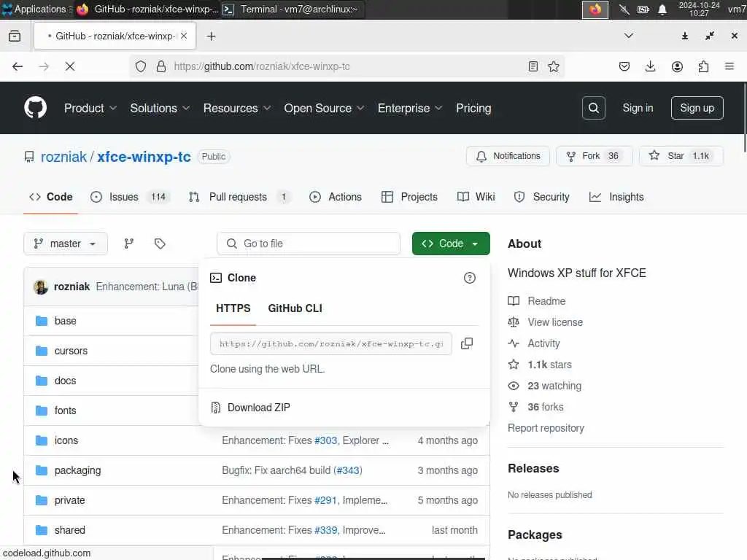Save to Pocket icon
The height and width of the screenshot is (560, 747).
click(x=624, y=66)
